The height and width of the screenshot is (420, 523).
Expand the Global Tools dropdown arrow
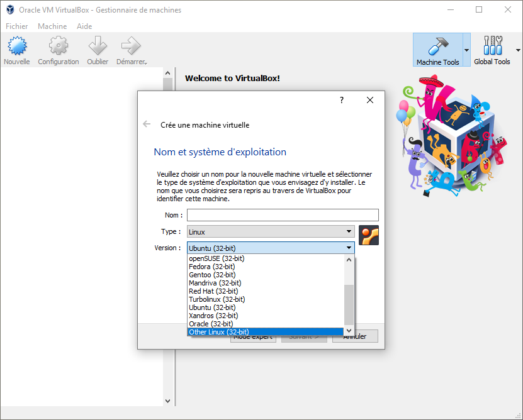point(518,50)
